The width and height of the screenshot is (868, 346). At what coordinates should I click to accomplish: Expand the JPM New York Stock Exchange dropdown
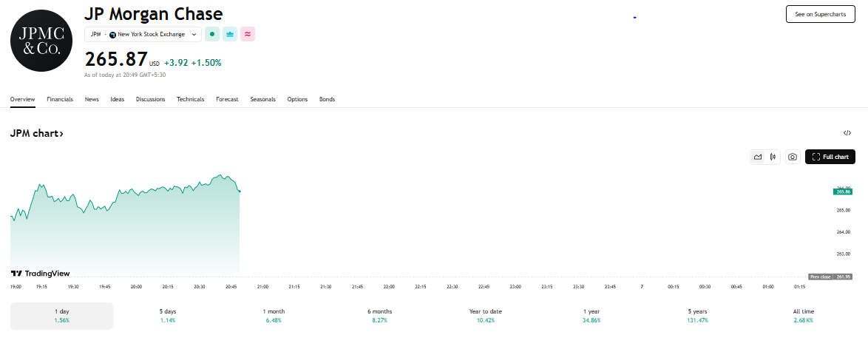(x=143, y=34)
